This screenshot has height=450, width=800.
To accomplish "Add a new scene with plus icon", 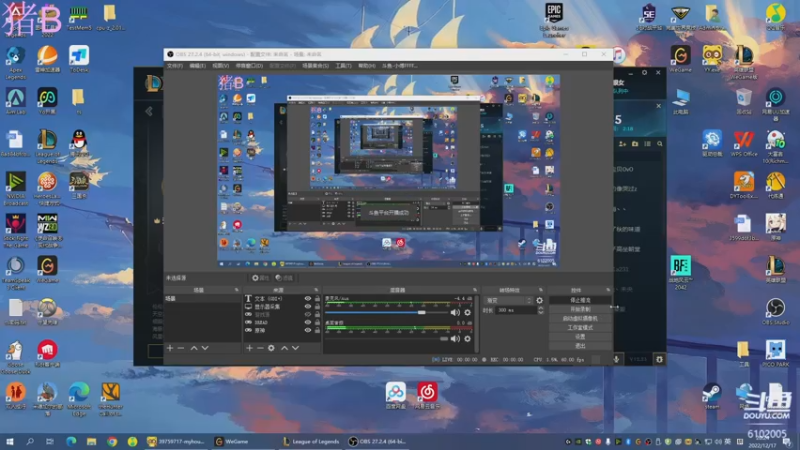I will point(170,348).
